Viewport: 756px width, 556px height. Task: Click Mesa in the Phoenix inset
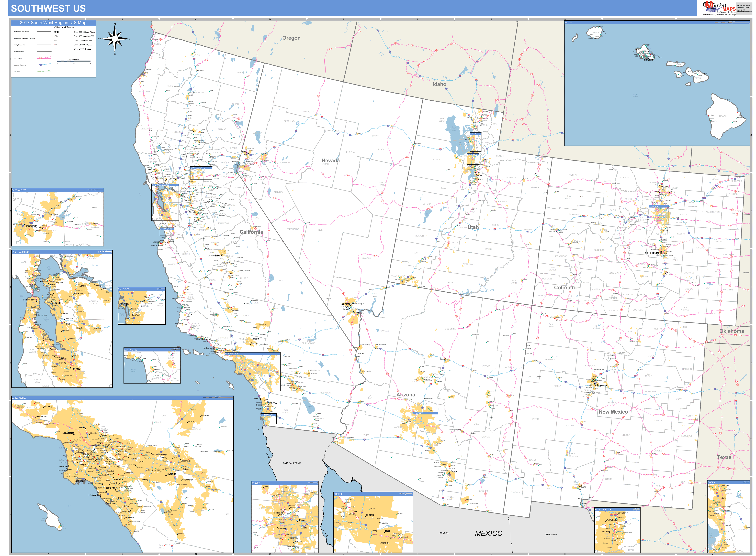pyautogui.click(x=388, y=531)
